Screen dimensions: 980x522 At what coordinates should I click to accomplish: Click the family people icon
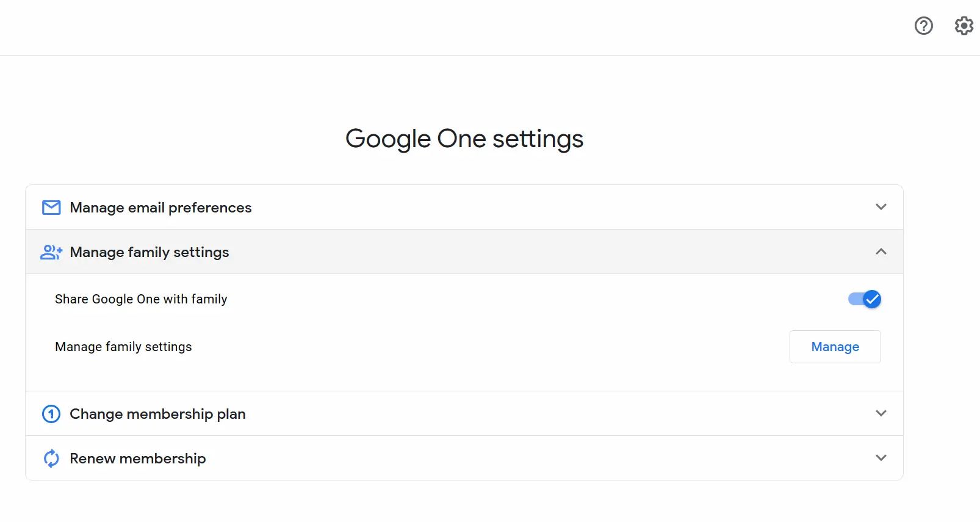pyautogui.click(x=51, y=252)
